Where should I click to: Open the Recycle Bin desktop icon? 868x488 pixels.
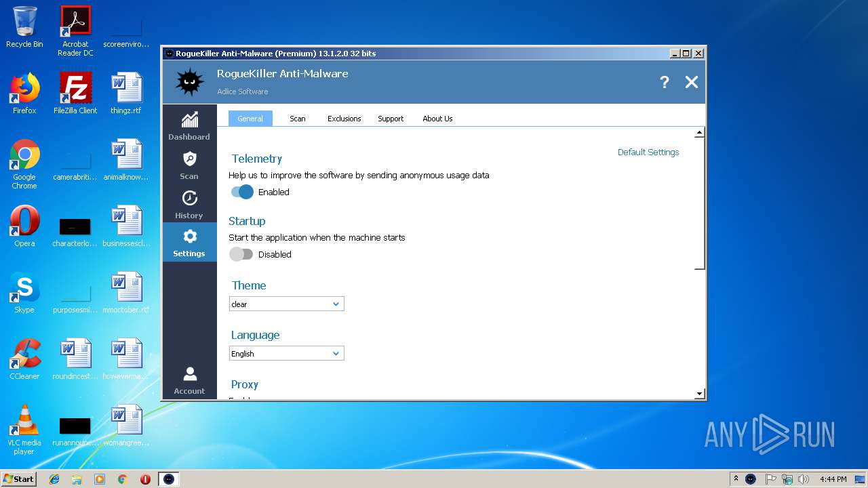(24, 28)
